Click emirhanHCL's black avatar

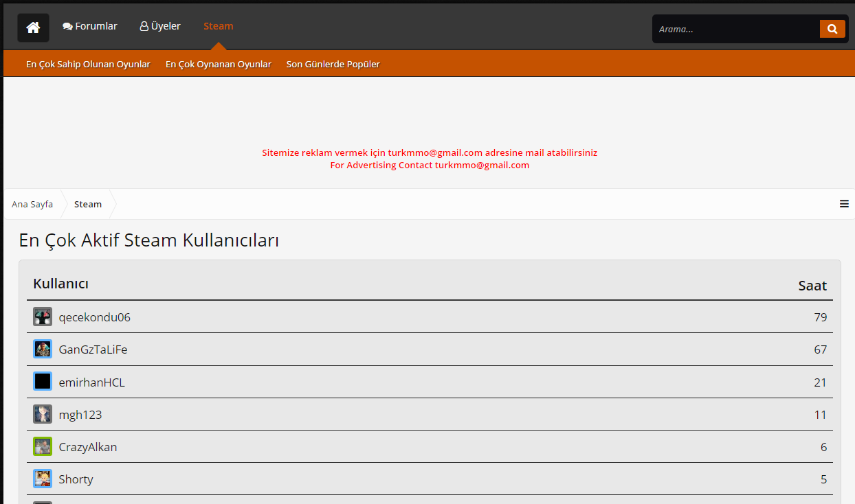pyautogui.click(x=43, y=381)
